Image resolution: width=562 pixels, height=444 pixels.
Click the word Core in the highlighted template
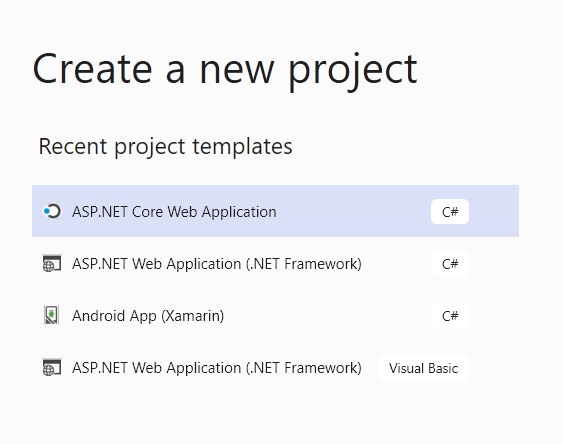click(148, 212)
